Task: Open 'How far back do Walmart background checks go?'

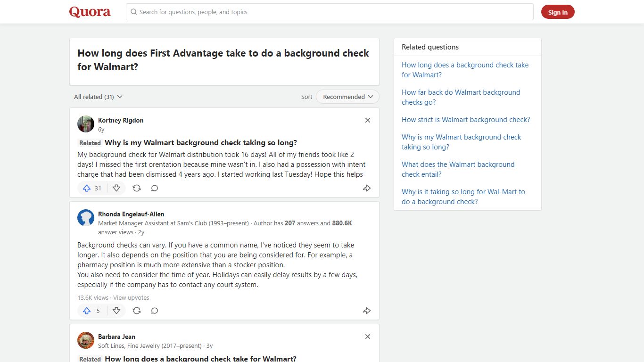Action: click(461, 97)
